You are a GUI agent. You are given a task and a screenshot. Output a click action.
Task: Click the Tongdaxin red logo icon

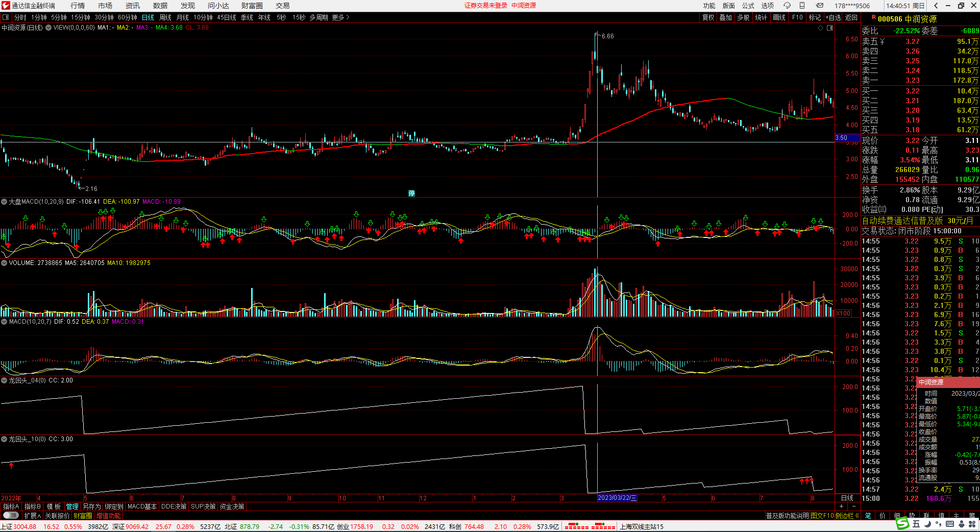point(6,6)
